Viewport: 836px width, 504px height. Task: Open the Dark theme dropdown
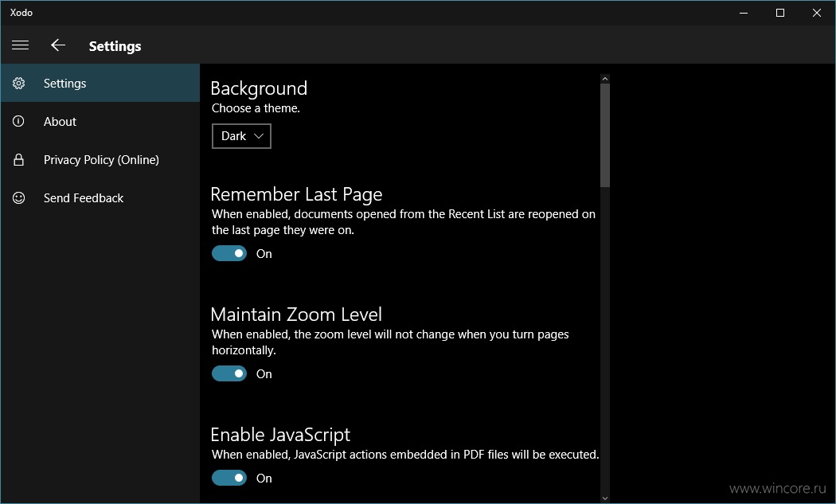point(241,136)
